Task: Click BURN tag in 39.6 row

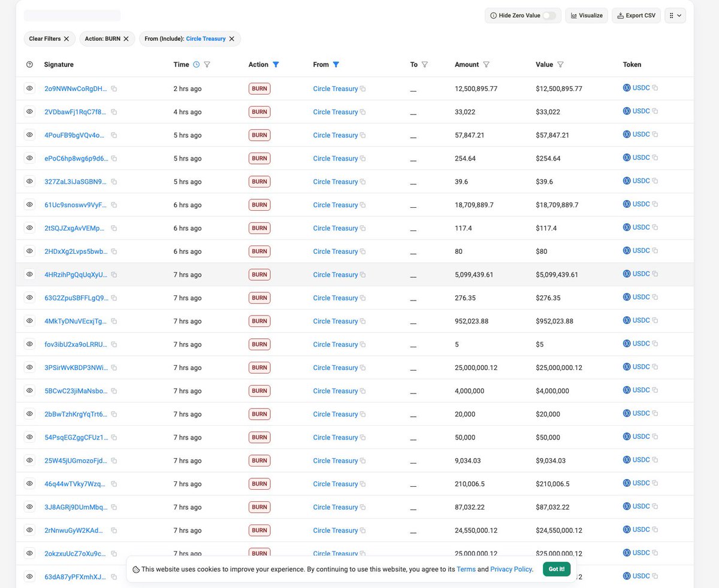Action: coord(259,181)
